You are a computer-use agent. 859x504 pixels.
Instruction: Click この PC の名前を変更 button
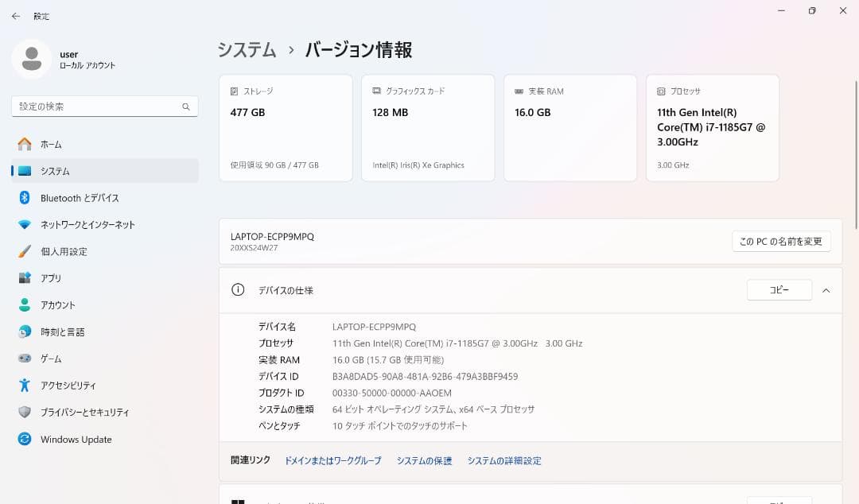pyautogui.click(x=782, y=241)
